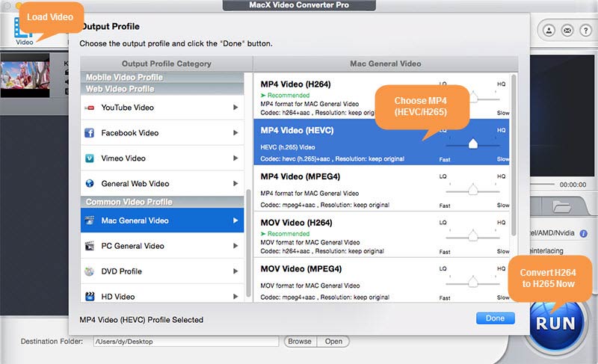Click the HD Video icon

[x=90, y=296]
